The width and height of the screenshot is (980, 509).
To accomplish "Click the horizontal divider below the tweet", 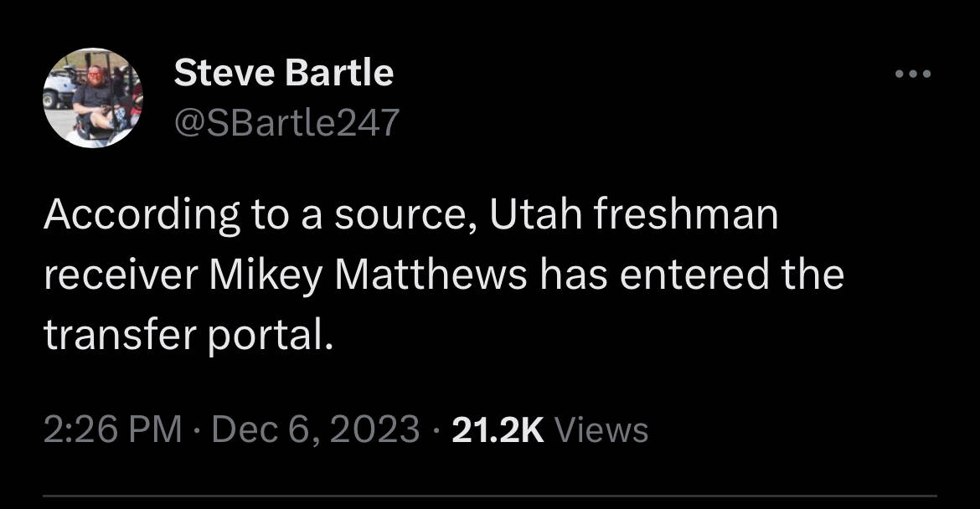I will pos(490,496).
